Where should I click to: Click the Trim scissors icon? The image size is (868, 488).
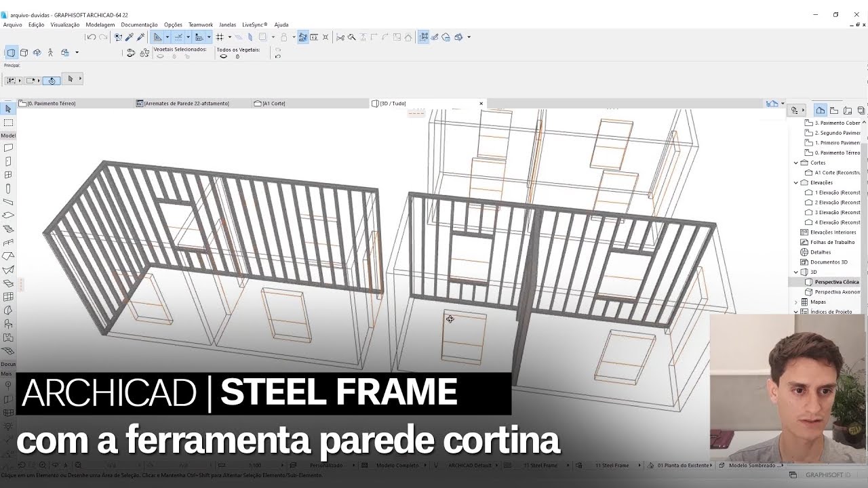pos(340,37)
